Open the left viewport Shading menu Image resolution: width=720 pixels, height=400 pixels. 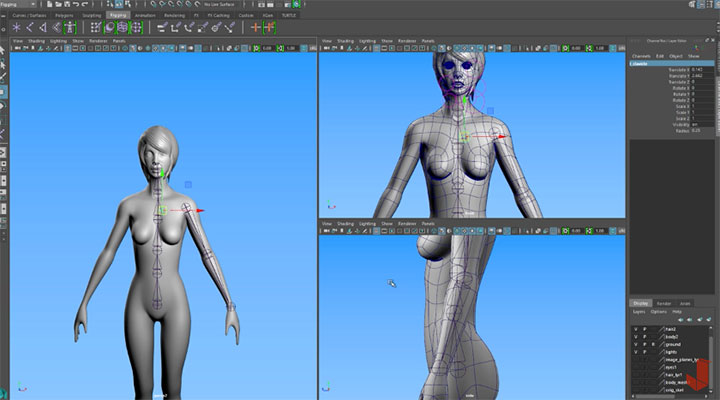tap(36, 41)
